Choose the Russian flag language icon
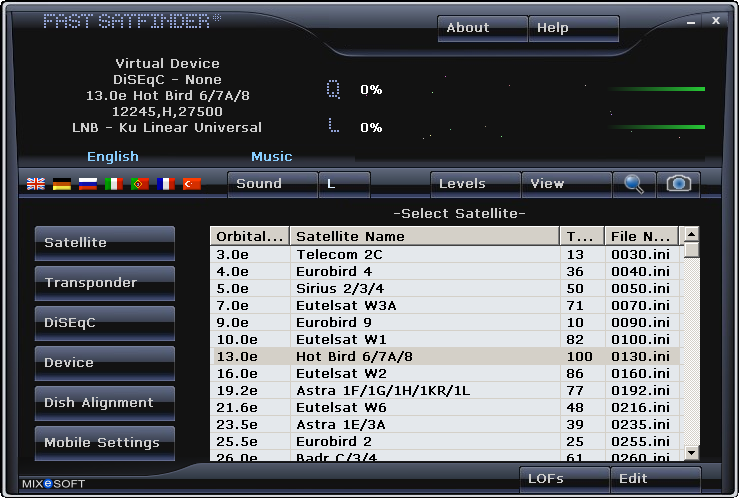This screenshot has height=498, width=739. (88, 184)
